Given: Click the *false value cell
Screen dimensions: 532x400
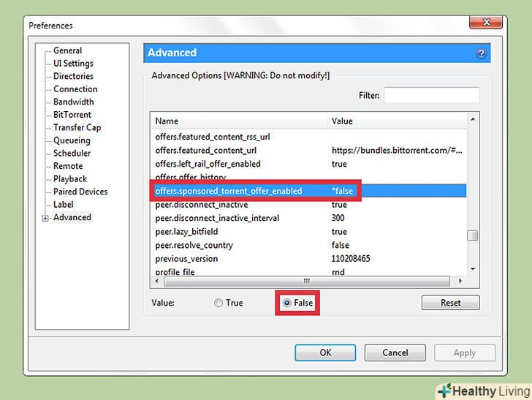Looking at the screenshot, I should click(x=342, y=191).
